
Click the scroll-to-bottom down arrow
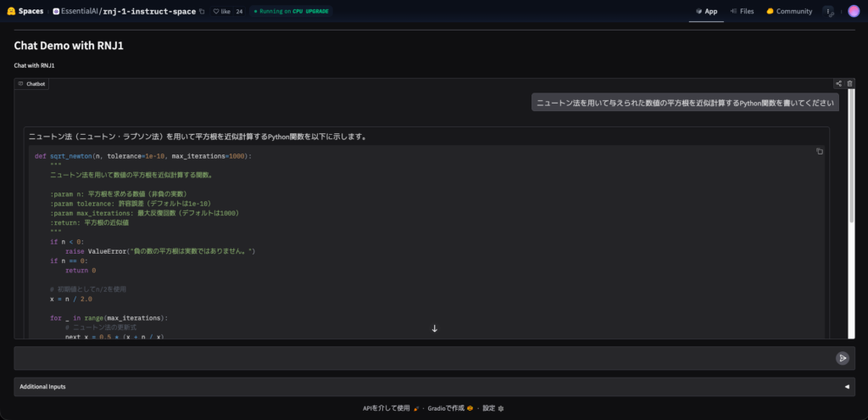434,328
